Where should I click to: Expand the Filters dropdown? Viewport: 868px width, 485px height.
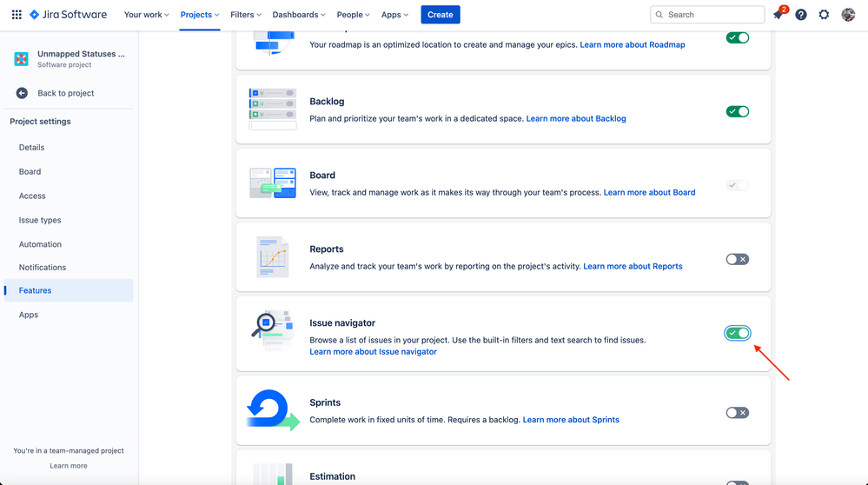click(x=246, y=15)
